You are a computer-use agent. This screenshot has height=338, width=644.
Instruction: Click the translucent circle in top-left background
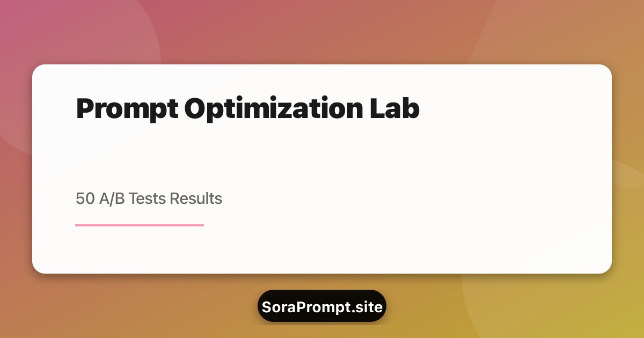80,32
